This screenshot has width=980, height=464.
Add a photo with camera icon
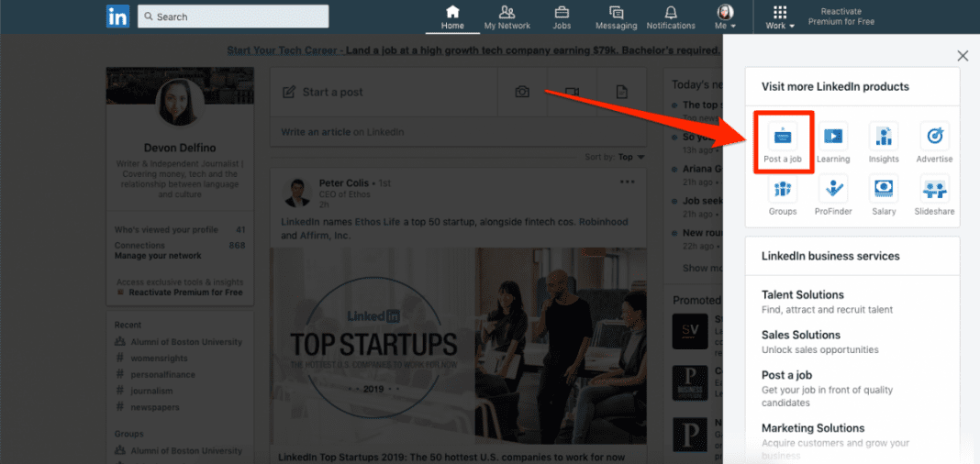(x=522, y=92)
